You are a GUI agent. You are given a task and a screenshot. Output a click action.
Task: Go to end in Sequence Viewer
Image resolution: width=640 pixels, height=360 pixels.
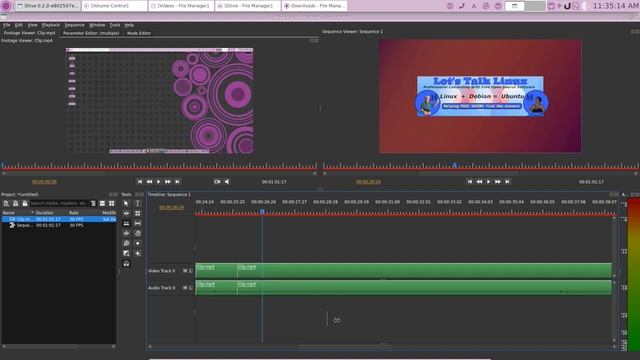[507, 182]
